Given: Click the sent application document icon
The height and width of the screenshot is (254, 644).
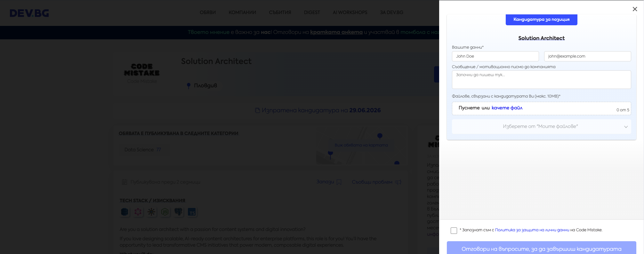Looking at the screenshot, I should tap(257, 110).
